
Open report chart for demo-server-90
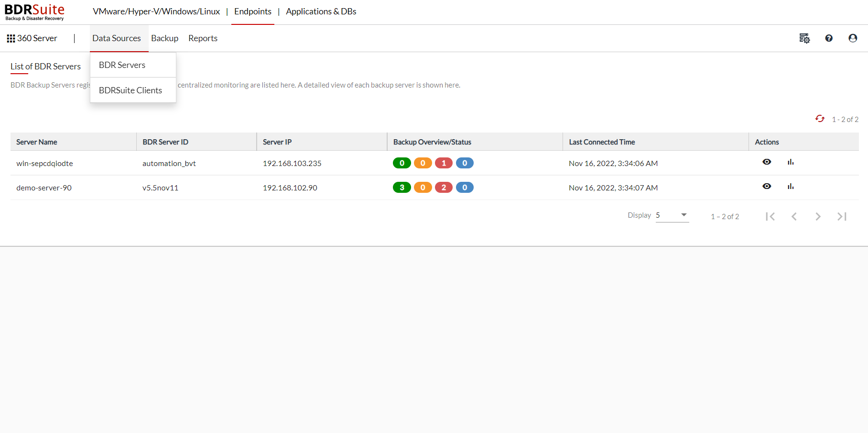(791, 187)
